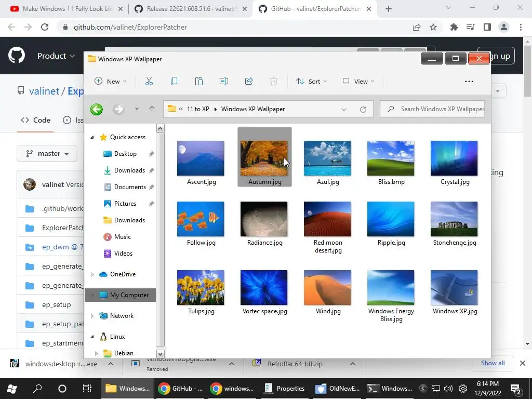The width and height of the screenshot is (532, 399).
Task: Select pinned Downloads in Quick access
Action: (129, 170)
